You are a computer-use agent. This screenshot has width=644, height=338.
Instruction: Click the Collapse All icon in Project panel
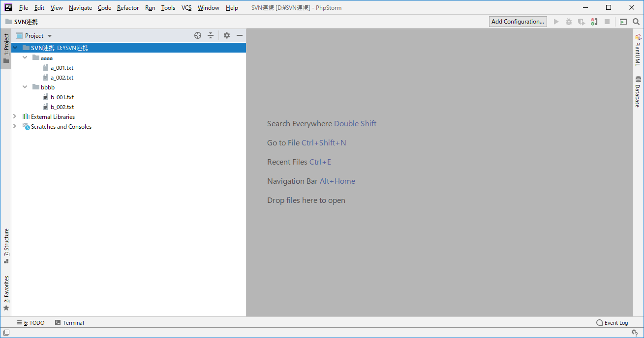(211, 35)
